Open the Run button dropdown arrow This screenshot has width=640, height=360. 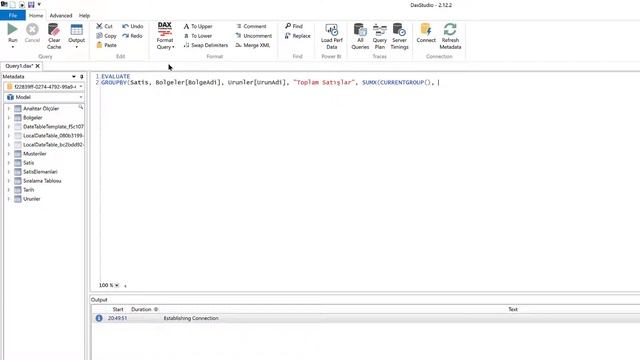13,47
